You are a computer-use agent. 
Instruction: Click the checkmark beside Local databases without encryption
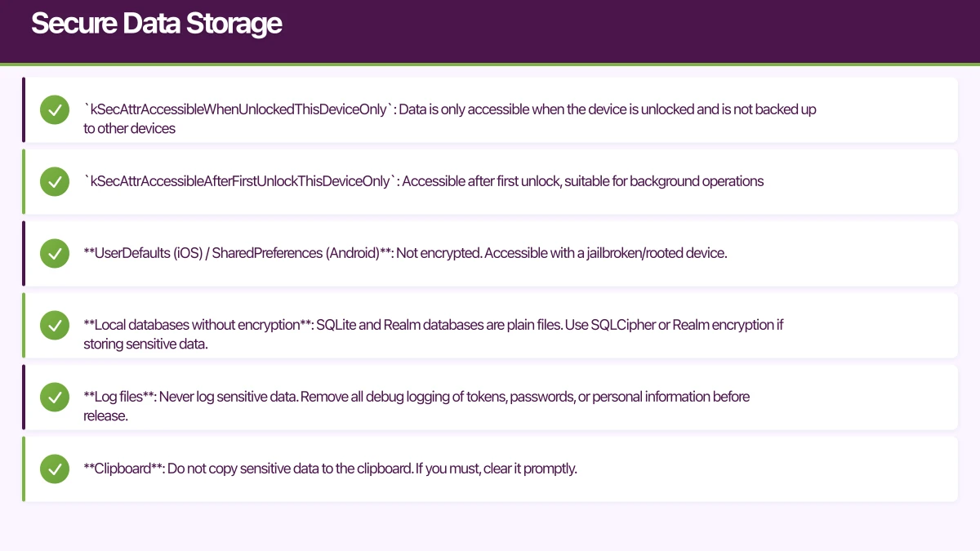pyautogui.click(x=54, y=325)
